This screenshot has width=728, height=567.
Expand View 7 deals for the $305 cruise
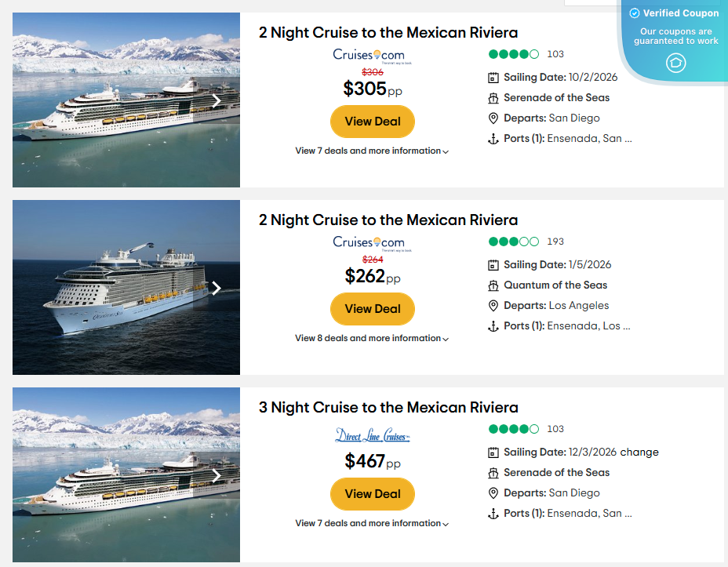click(x=372, y=151)
